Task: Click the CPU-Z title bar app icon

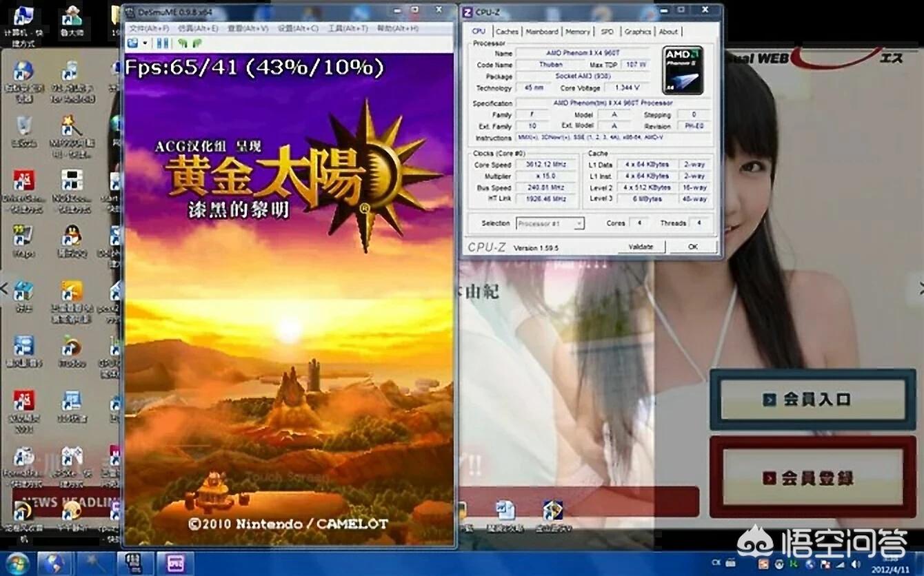Action: (468, 12)
